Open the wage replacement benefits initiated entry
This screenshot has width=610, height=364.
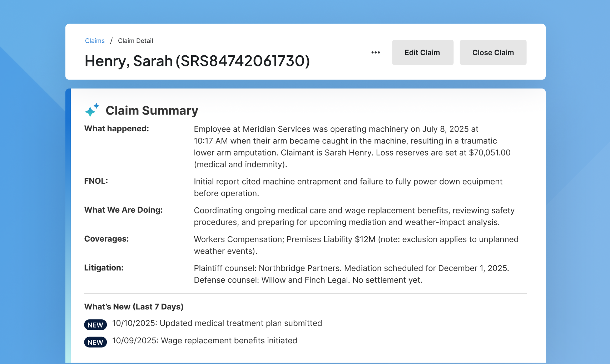click(204, 340)
